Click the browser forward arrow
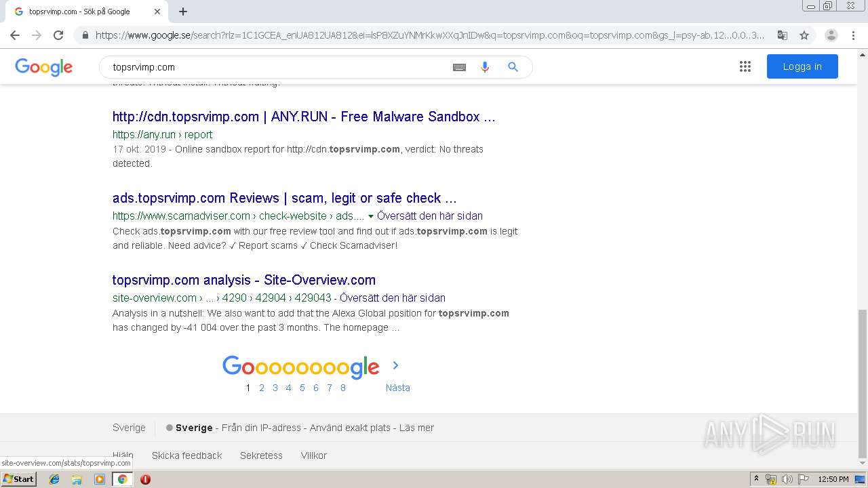The image size is (868, 488). click(x=37, y=35)
